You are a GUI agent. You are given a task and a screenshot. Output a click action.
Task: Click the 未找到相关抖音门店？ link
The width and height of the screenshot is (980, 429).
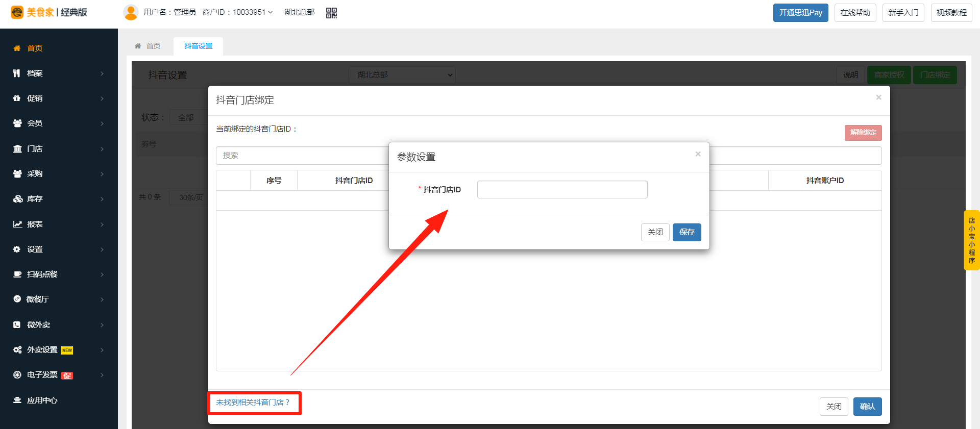(253, 402)
